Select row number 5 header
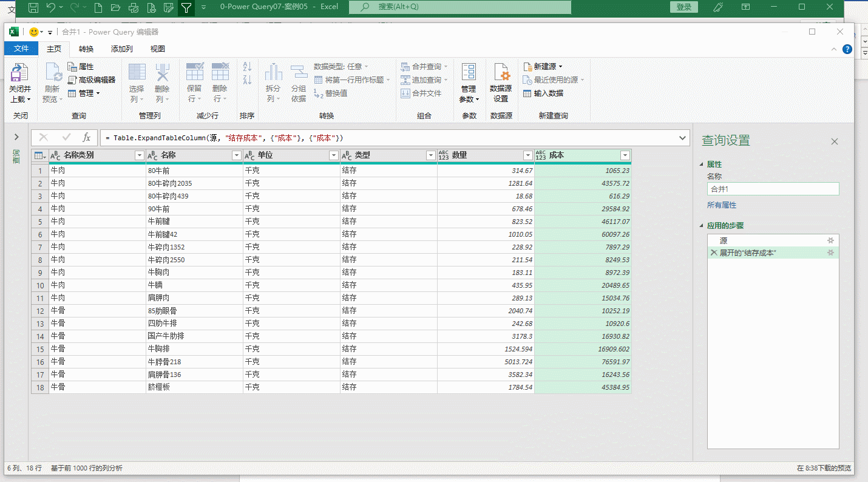This screenshot has width=868, height=482. [x=40, y=222]
